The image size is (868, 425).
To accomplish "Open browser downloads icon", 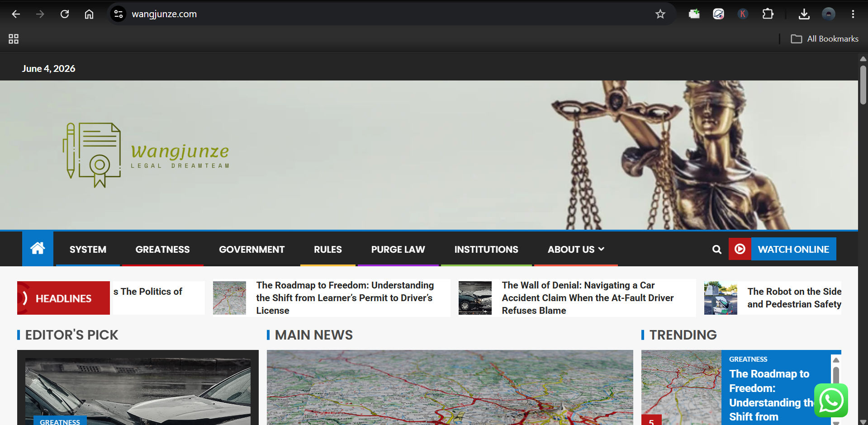I will click(x=804, y=14).
